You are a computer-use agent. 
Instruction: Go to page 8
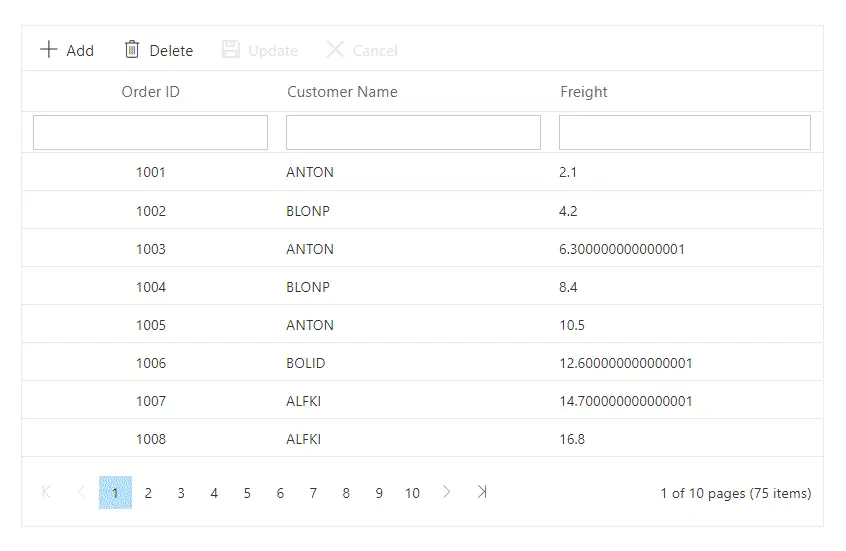pos(346,493)
